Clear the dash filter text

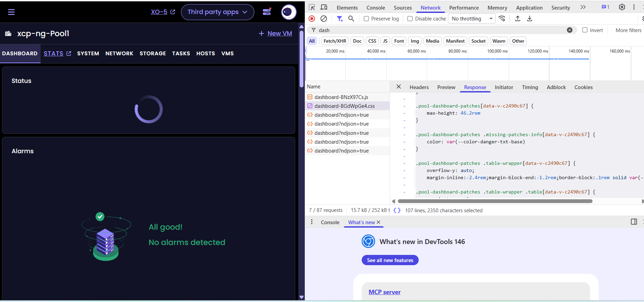pos(570,30)
